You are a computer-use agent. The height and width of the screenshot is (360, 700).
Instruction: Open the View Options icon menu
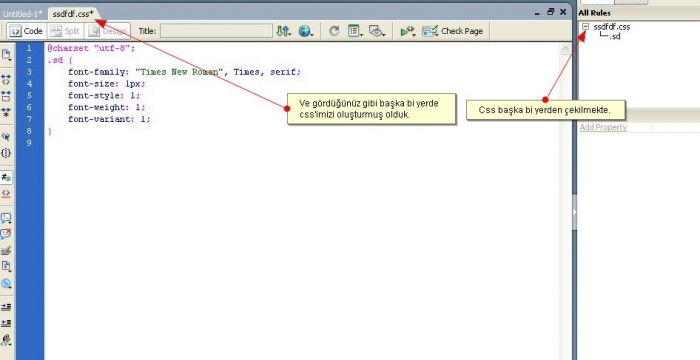coord(355,31)
